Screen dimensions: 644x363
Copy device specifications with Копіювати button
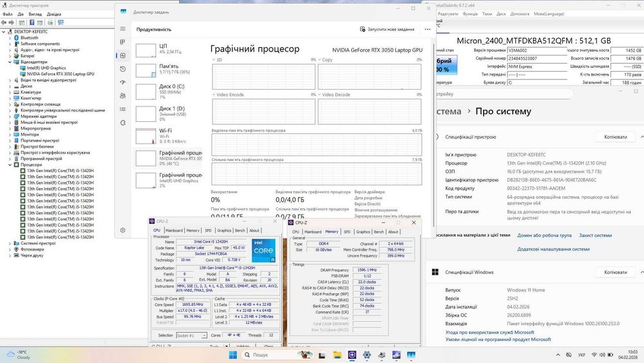pyautogui.click(x=615, y=137)
